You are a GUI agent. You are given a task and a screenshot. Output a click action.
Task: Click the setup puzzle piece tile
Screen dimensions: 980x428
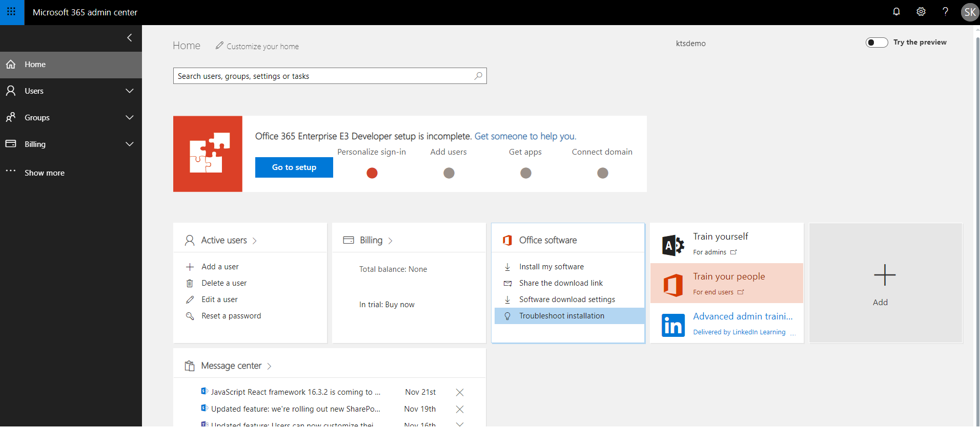(x=208, y=154)
